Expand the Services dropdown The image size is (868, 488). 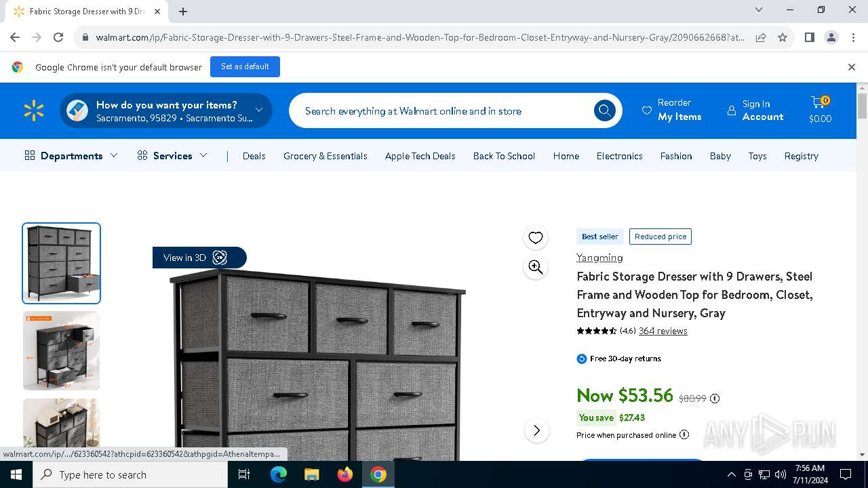(x=172, y=156)
